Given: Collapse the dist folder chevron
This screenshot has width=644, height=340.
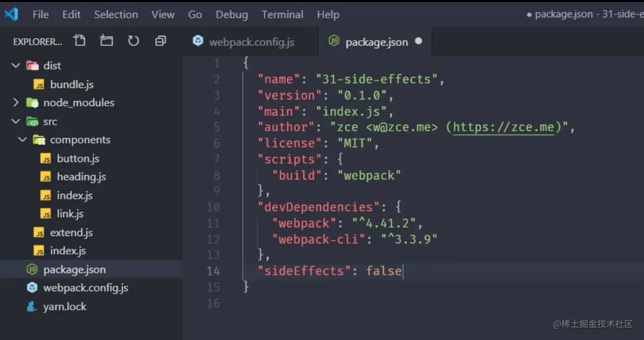Looking at the screenshot, I should pyautogui.click(x=16, y=65).
